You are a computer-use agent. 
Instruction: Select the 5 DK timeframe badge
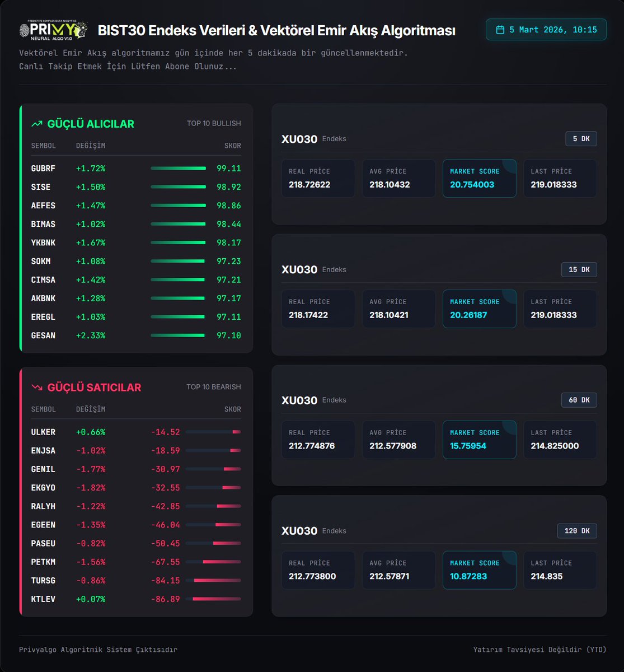pyautogui.click(x=581, y=139)
